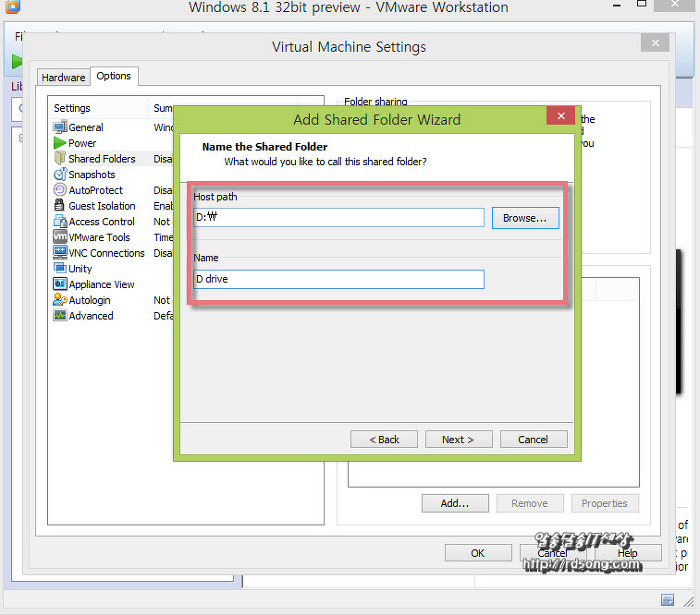Select the Shared Folders icon
The height and width of the screenshot is (615, 700).
pyautogui.click(x=60, y=159)
